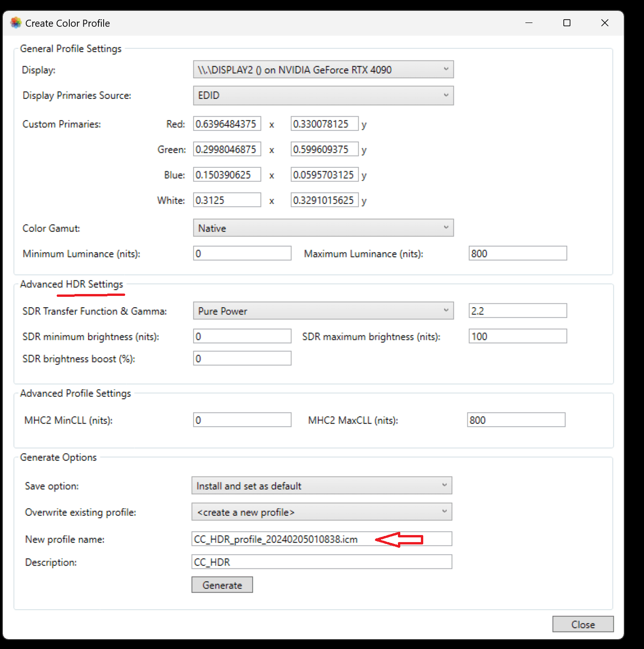Click the Advanced Profile Settings heading
This screenshot has height=649, width=644.
[x=75, y=393]
